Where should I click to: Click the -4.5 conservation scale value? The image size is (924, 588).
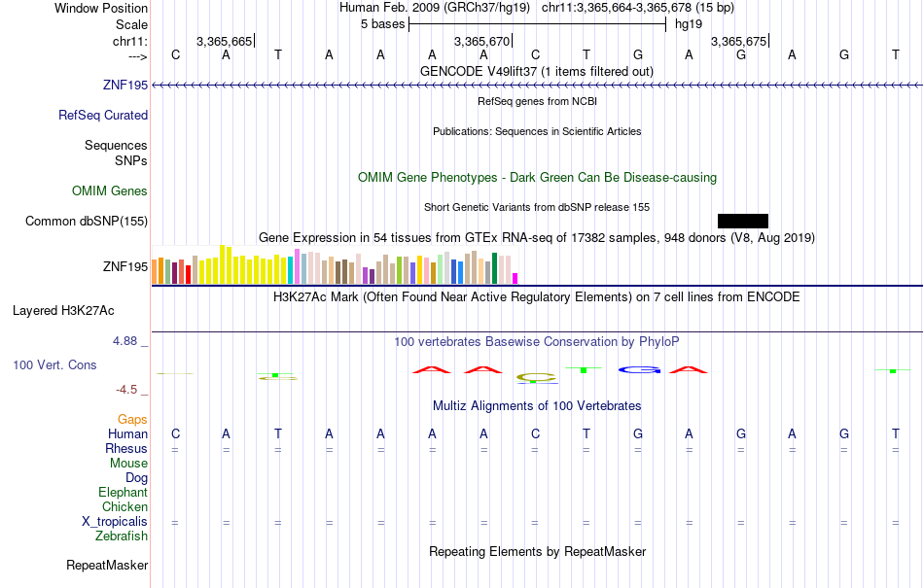pos(126,389)
